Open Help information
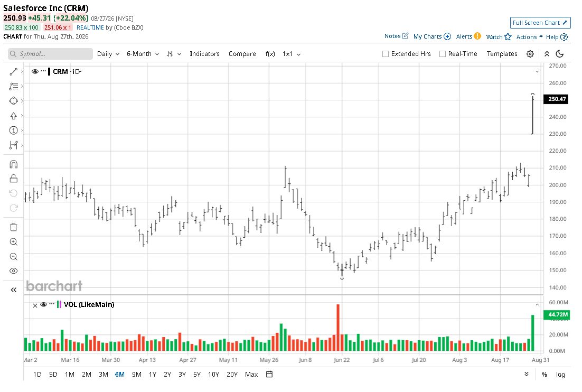The width and height of the screenshot is (582, 392). tap(557, 37)
